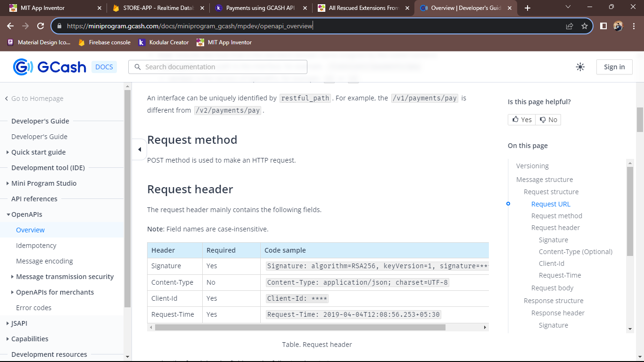This screenshot has height=362, width=644.
Task: Open the Error codes sidebar page
Action: 33,308
